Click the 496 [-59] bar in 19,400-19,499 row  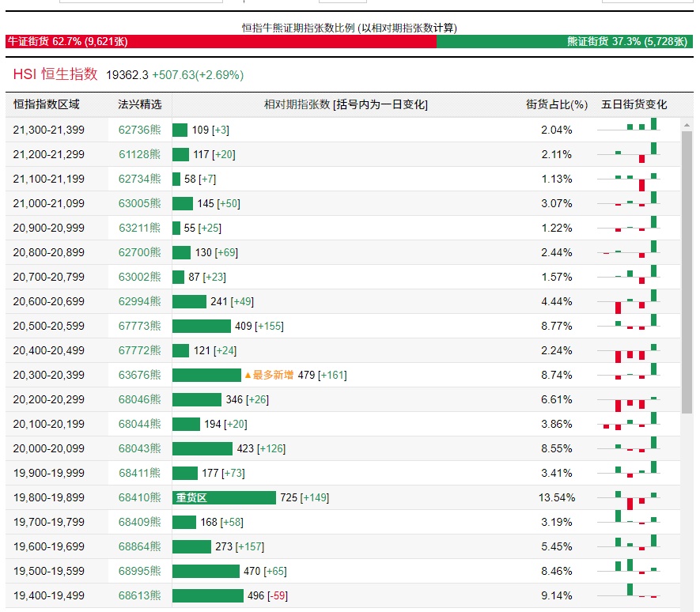point(208,595)
